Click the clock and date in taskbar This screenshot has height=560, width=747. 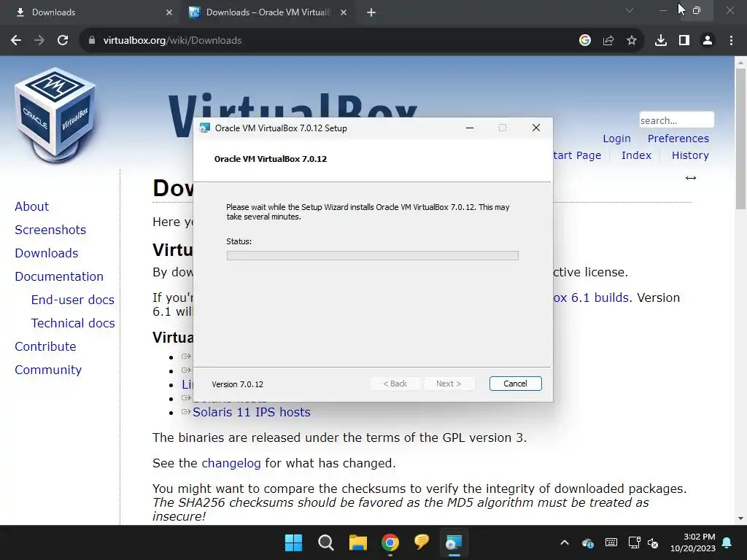point(693,542)
